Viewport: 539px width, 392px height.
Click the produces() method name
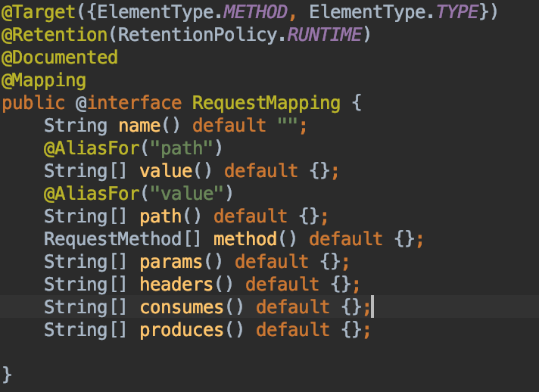[x=182, y=329]
